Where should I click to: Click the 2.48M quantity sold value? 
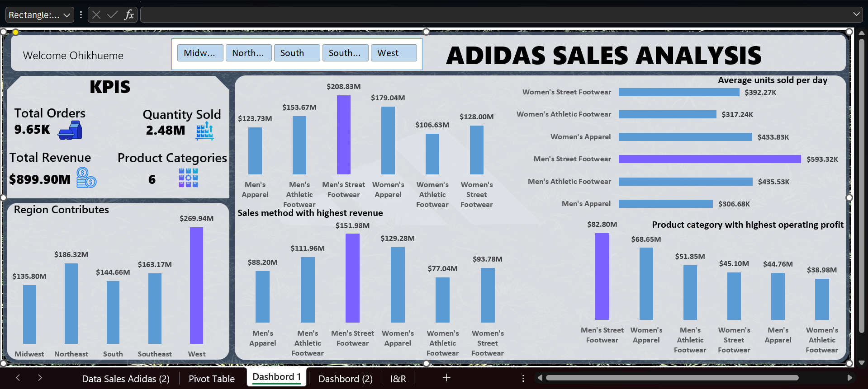pyautogui.click(x=166, y=131)
